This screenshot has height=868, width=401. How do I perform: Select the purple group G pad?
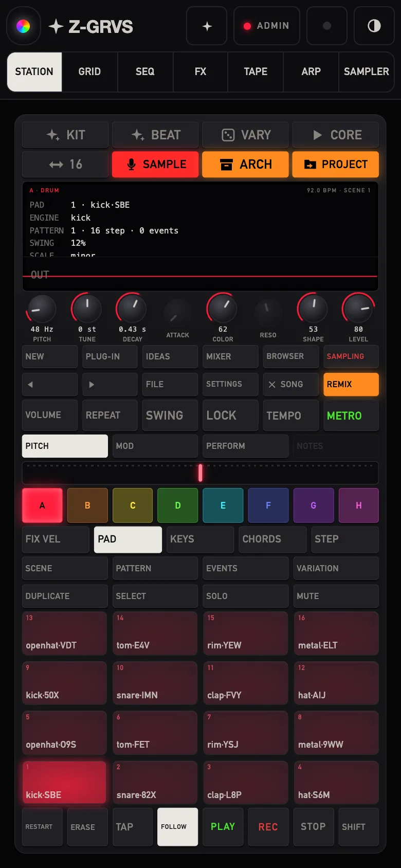[314, 505]
